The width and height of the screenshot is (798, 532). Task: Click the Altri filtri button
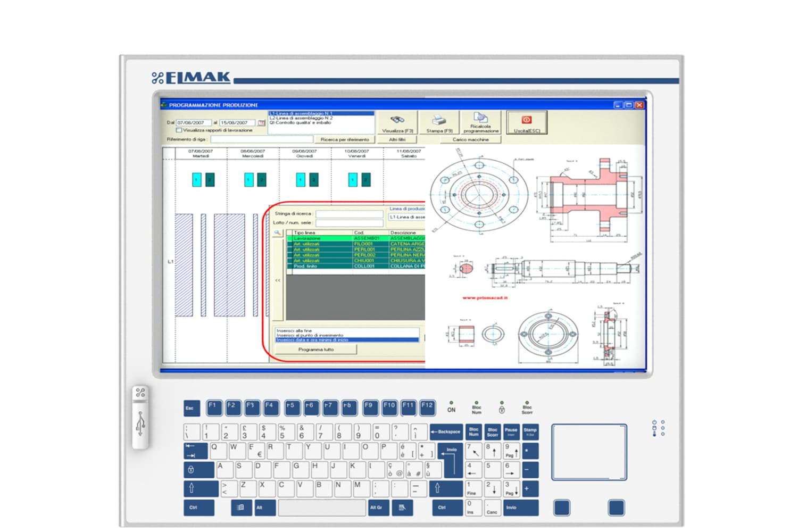click(x=397, y=140)
